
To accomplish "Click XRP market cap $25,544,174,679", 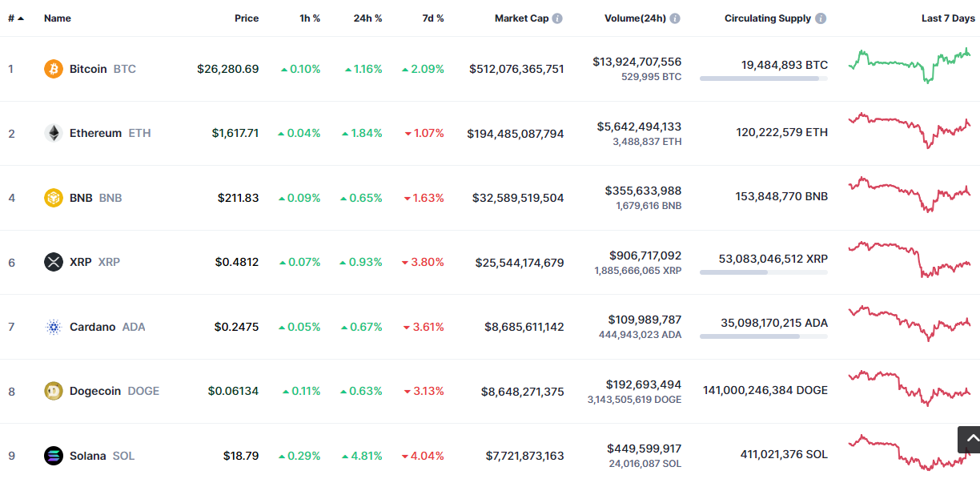I will coord(520,262).
